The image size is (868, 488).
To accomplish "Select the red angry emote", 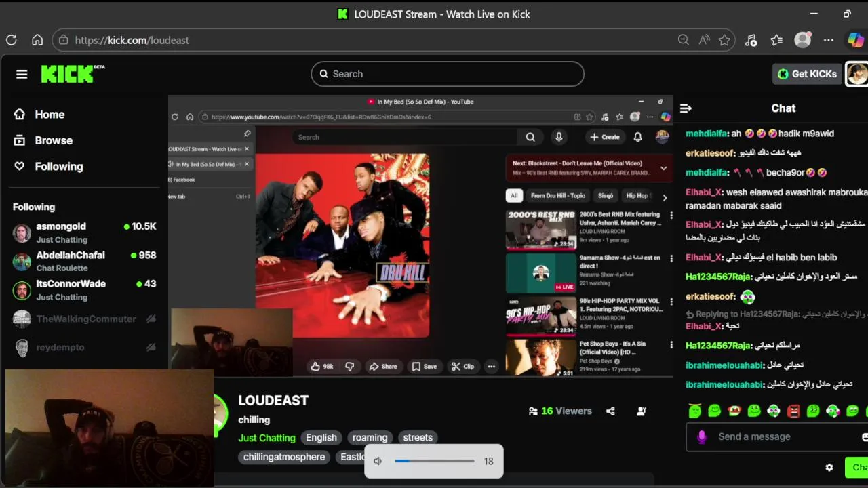I will 793,411.
